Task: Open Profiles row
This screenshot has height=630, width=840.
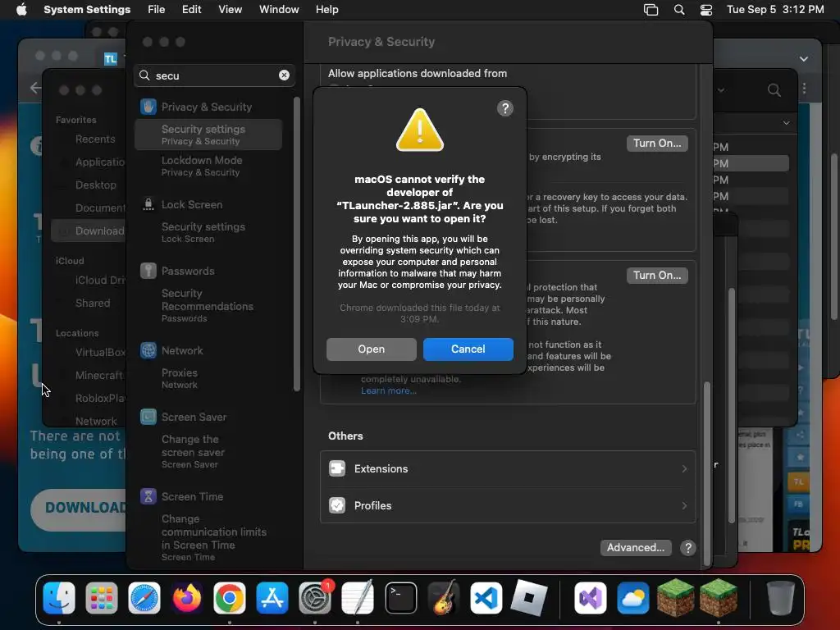Action: click(507, 505)
